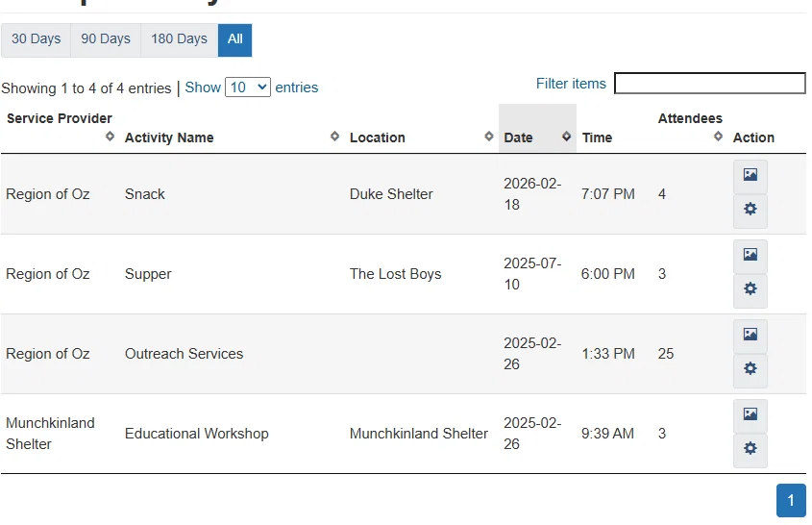Sort table by Service Provider column
The image size is (812, 525).
coord(60,128)
